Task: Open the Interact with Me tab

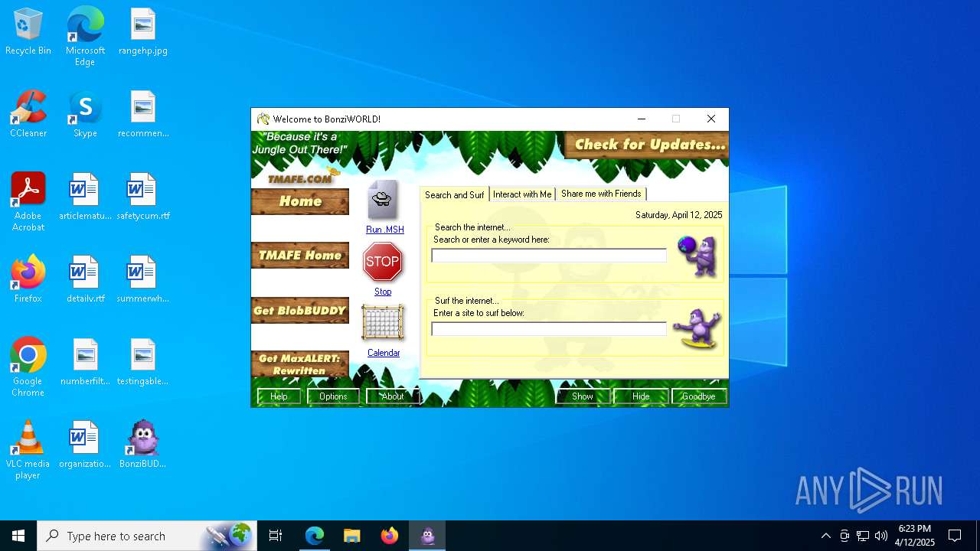Action: [x=522, y=194]
